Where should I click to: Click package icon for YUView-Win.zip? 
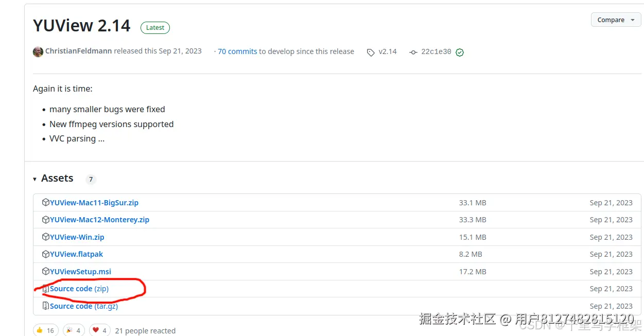[46, 237]
